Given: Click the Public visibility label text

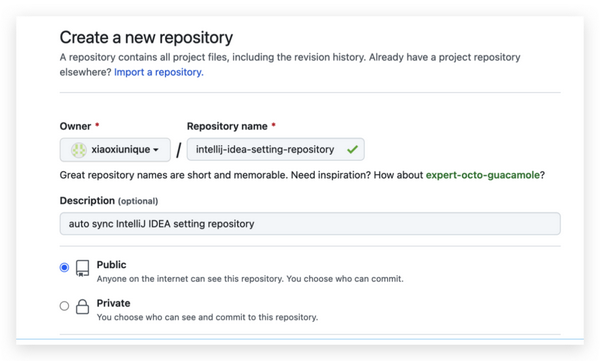Looking at the screenshot, I should [111, 265].
